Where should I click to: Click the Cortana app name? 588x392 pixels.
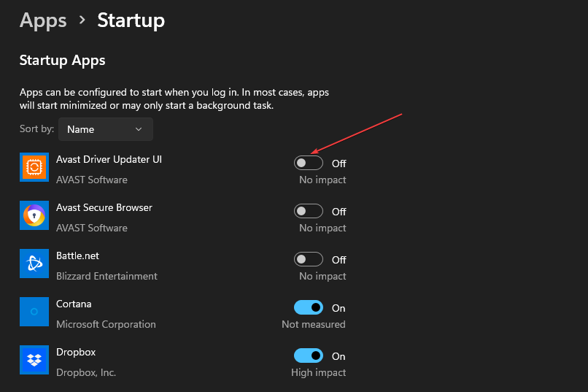pyautogui.click(x=74, y=304)
